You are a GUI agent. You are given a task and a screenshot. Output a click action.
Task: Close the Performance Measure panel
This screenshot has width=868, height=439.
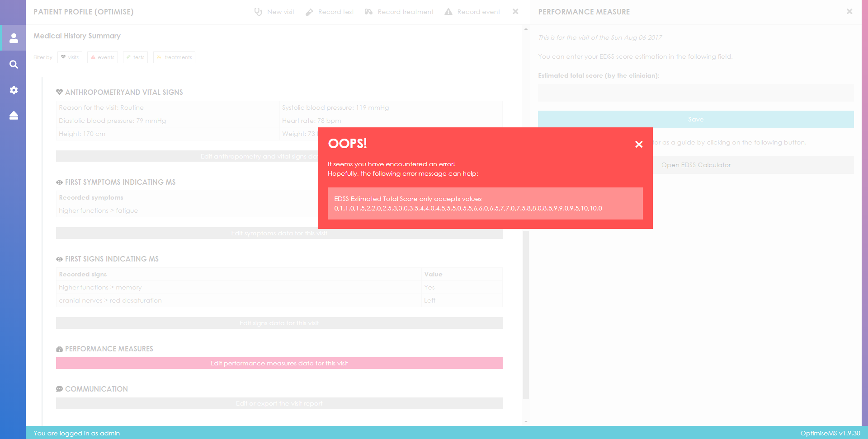click(849, 12)
